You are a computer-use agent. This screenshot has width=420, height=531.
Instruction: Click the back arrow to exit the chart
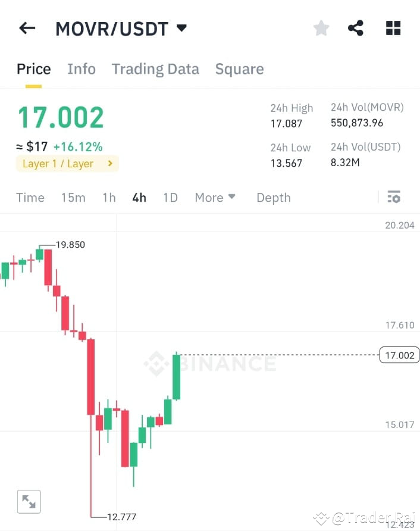point(27,27)
